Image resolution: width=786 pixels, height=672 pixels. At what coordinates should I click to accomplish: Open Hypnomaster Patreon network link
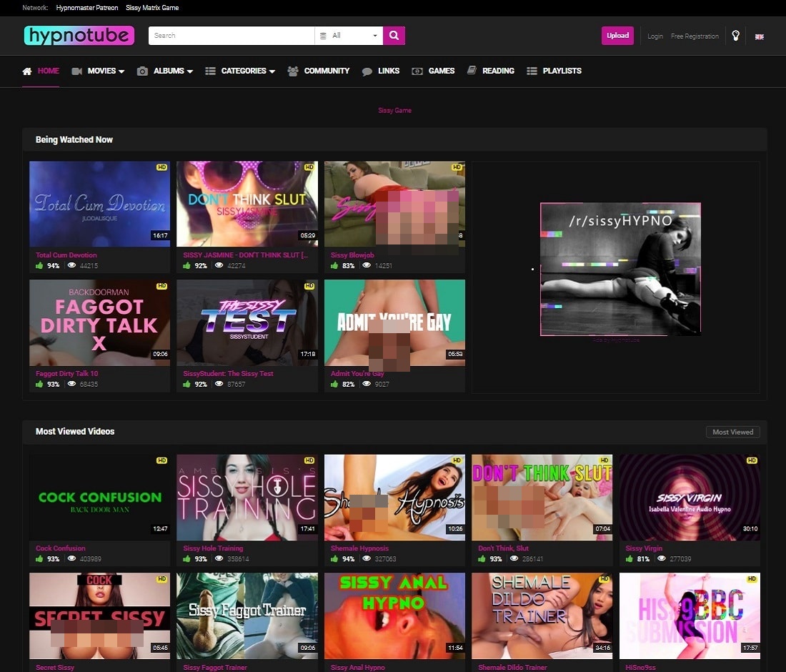coord(87,8)
